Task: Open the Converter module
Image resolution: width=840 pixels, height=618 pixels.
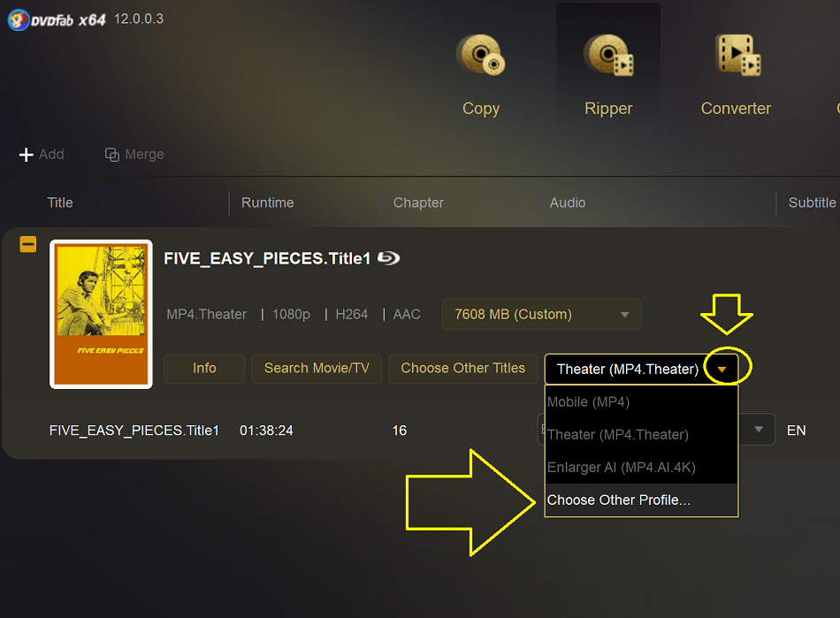Action: tap(736, 75)
